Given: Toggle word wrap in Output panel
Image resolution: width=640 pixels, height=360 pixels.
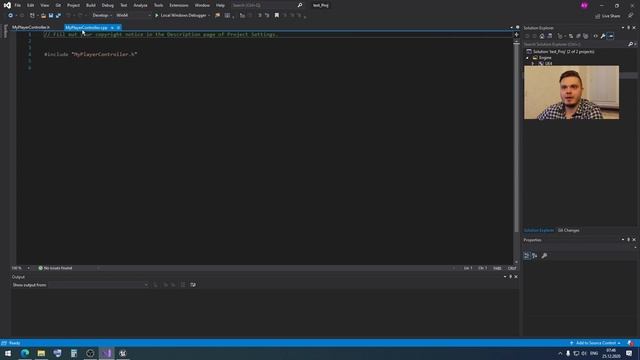Looking at the screenshot, I should [193, 285].
